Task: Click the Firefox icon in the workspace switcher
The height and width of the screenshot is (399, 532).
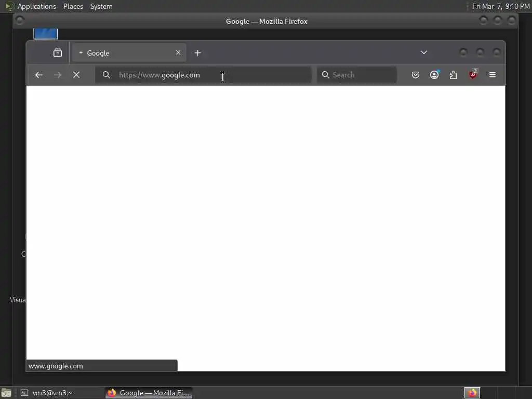Action: [x=472, y=393]
